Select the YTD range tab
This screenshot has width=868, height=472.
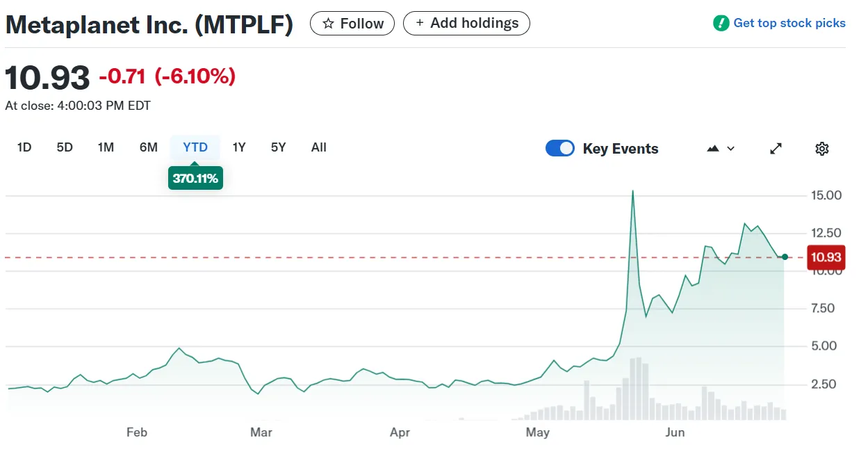195,147
